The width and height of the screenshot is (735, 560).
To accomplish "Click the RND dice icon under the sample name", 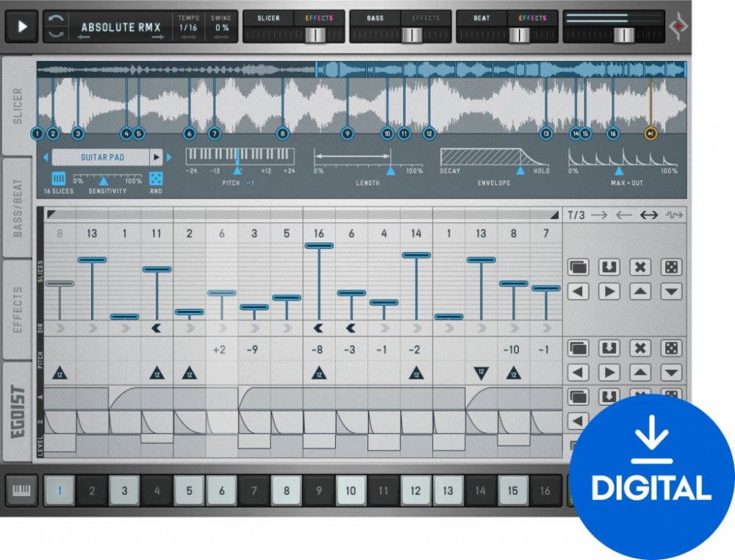I will pyautogui.click(x=156, y=179).
